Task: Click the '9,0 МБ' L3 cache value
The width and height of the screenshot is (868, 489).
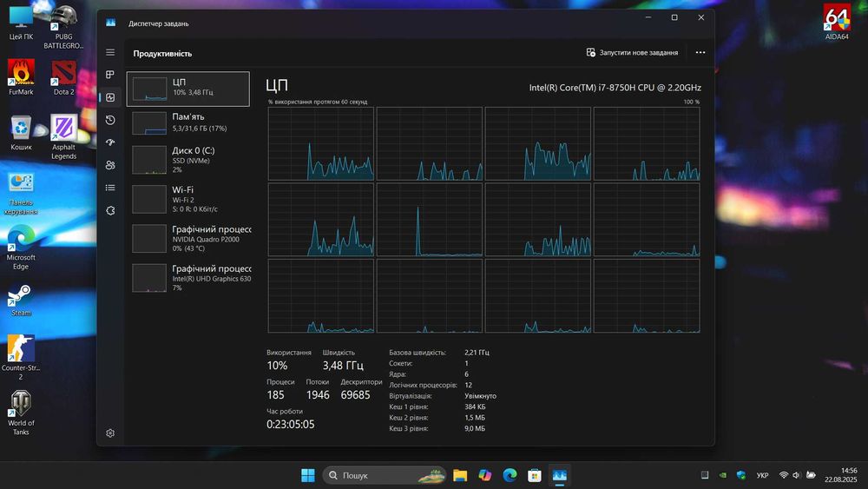Action: point(475,429)
